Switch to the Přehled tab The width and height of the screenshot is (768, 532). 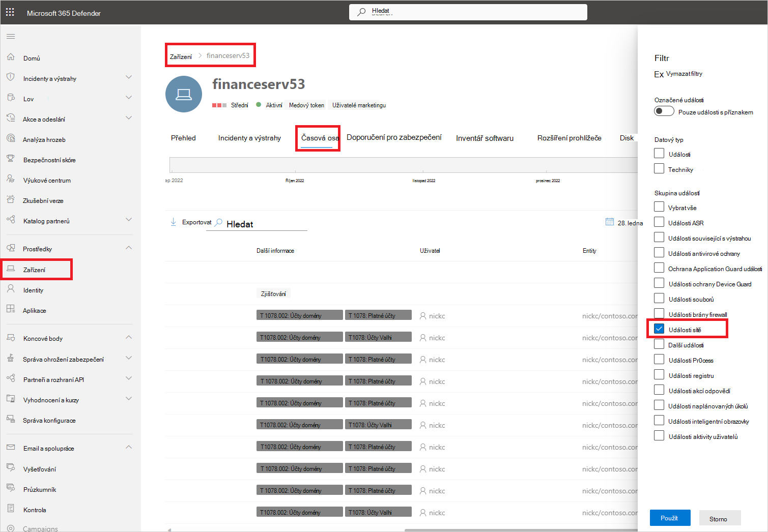183,138
